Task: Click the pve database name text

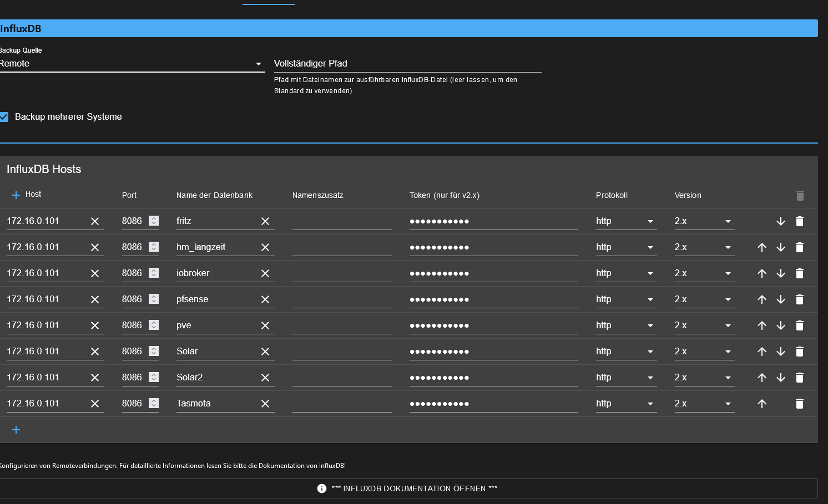Action: [x=184, y=325]
